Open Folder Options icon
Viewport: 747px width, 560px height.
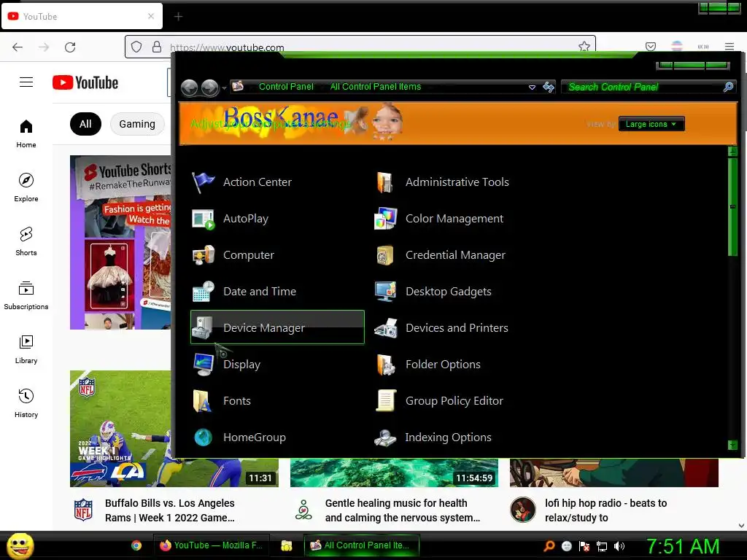(x=385, y=365)
